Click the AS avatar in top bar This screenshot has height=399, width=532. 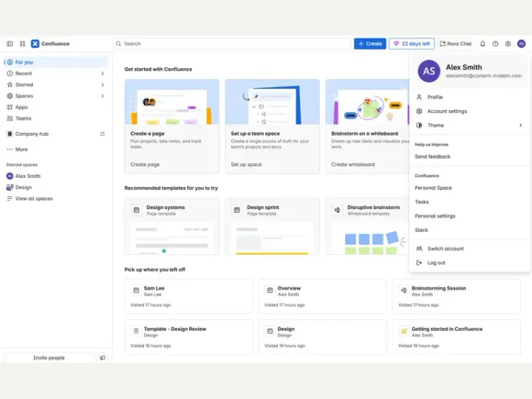pos(522,44)
